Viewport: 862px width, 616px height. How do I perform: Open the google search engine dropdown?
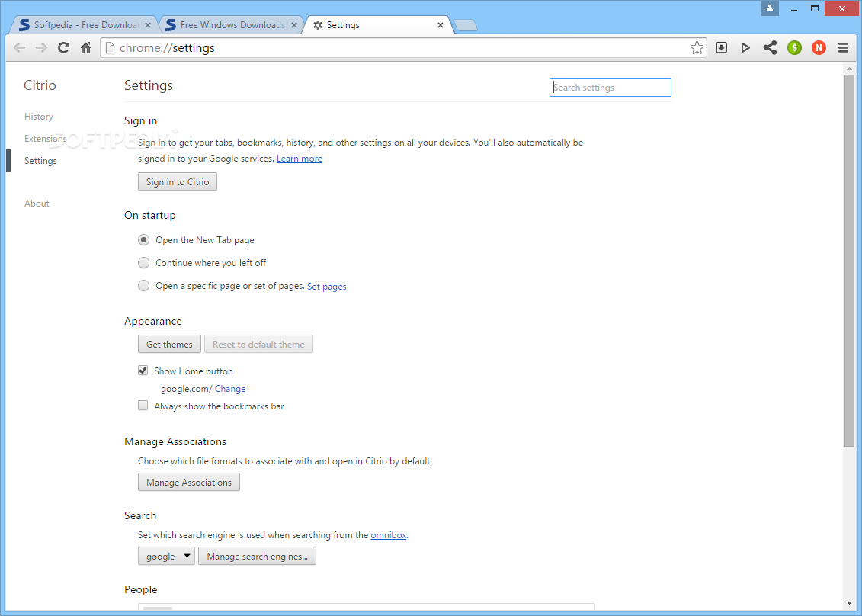(167, 556)
